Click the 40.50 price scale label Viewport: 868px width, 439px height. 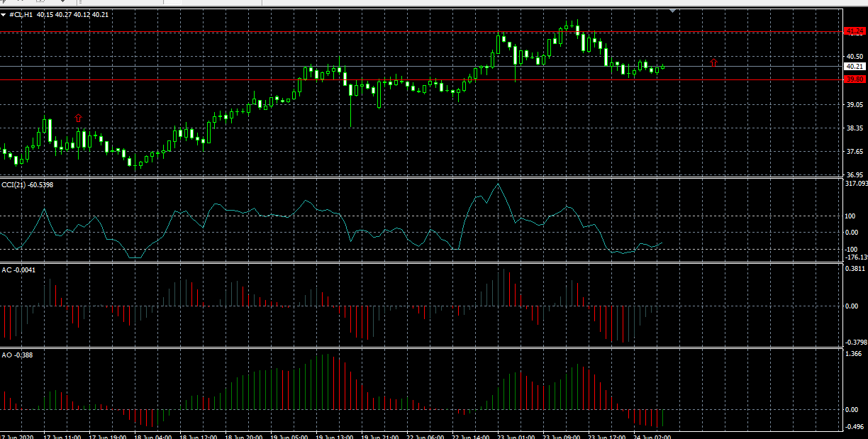click(x=854, y=57)
